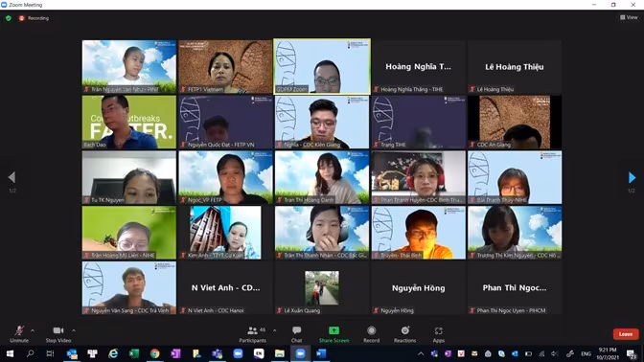
Task: Select the Nguyễn Hồng participant tile
Action: (x=418, y=287)
